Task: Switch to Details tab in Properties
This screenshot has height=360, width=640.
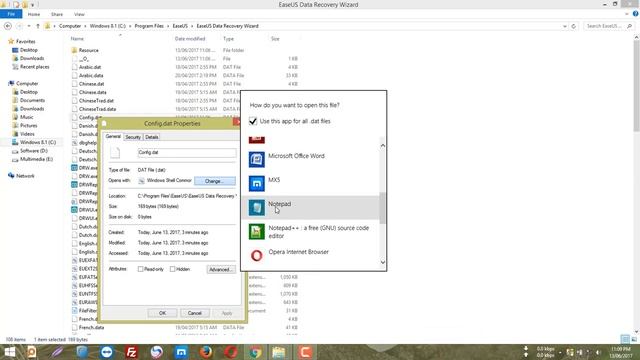Action: tap(151, 137)
